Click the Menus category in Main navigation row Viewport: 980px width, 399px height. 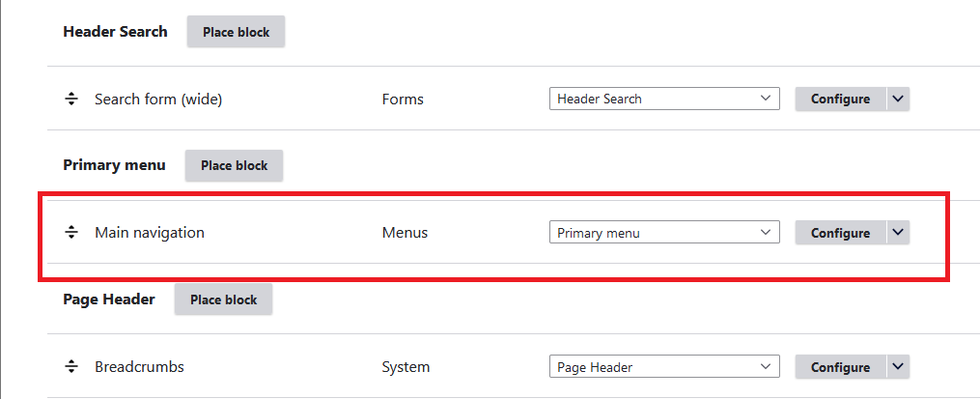[x=405, y=233]
